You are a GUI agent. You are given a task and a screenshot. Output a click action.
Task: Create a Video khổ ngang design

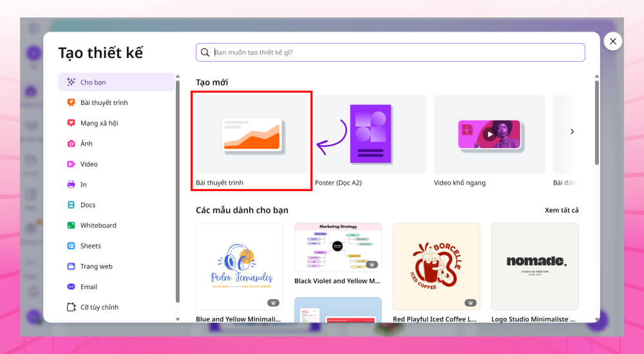coord(489,135)
